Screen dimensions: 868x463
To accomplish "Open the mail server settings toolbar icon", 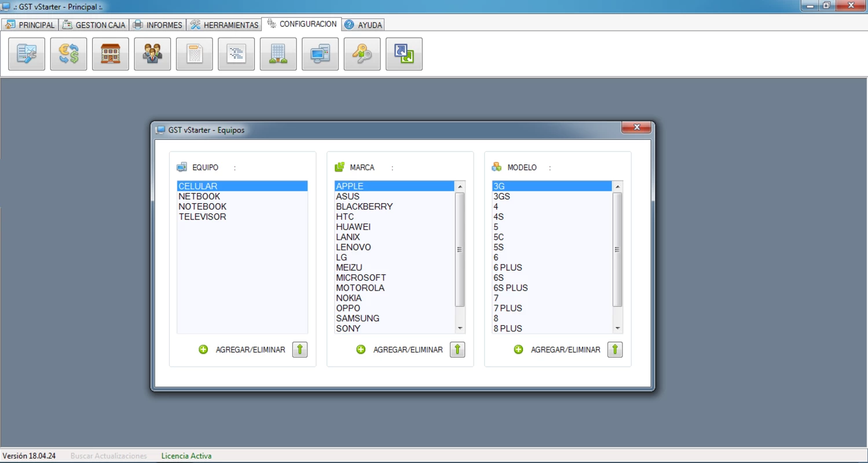I will tap(27, 54).
